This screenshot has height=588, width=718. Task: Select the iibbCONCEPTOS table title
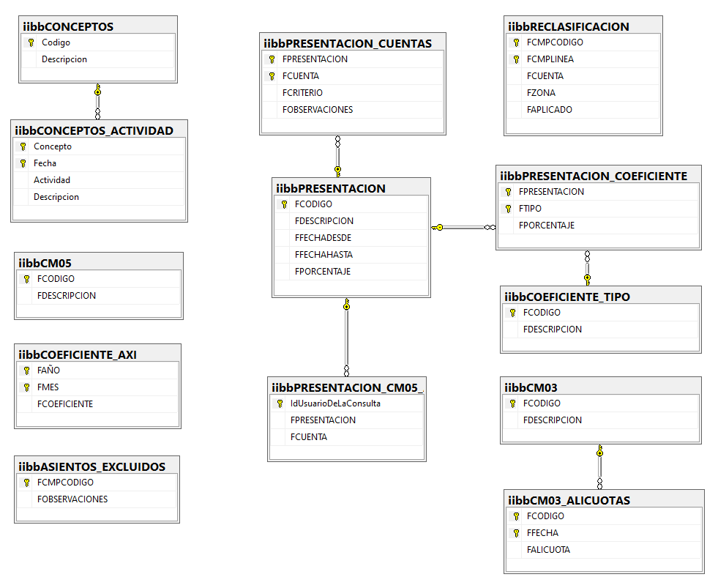[x=68, y=26]
